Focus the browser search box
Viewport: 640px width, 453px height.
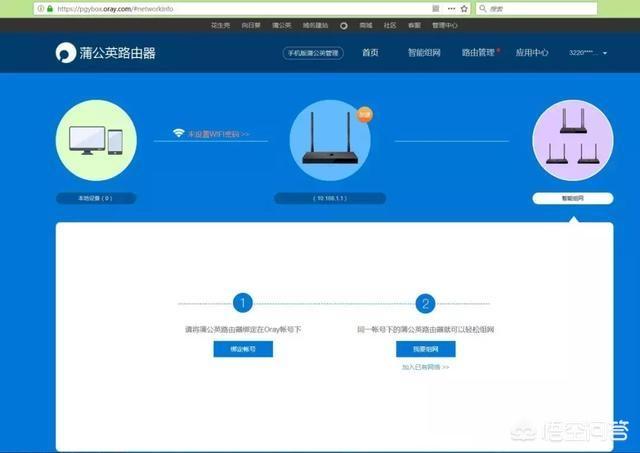(x=536, y=9)
